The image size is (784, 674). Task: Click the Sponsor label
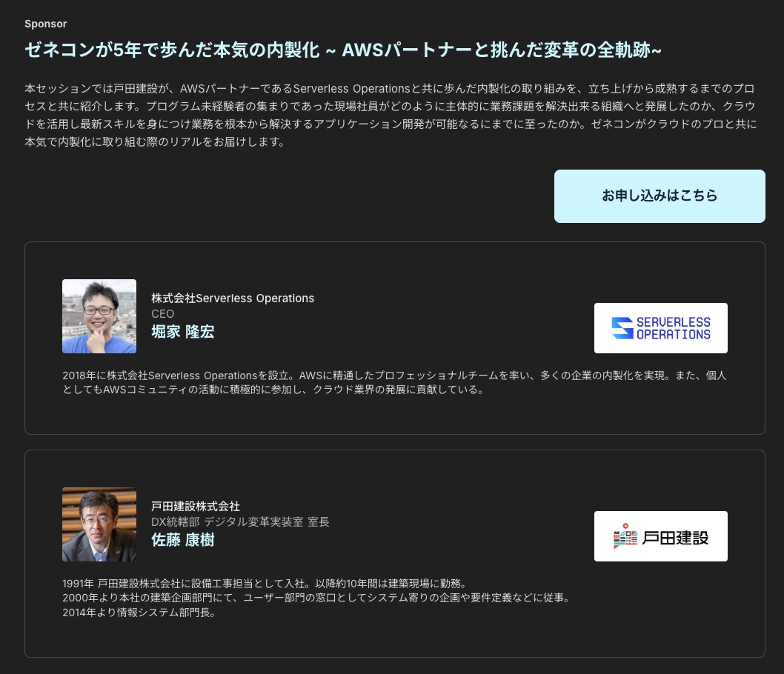(x=45, y=24)
